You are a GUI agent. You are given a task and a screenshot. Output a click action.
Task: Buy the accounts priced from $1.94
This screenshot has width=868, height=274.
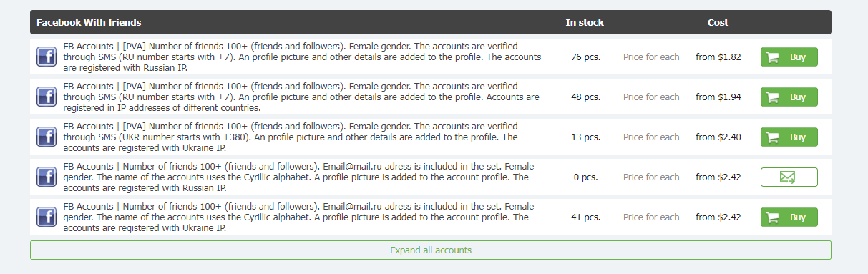[789, 97]
